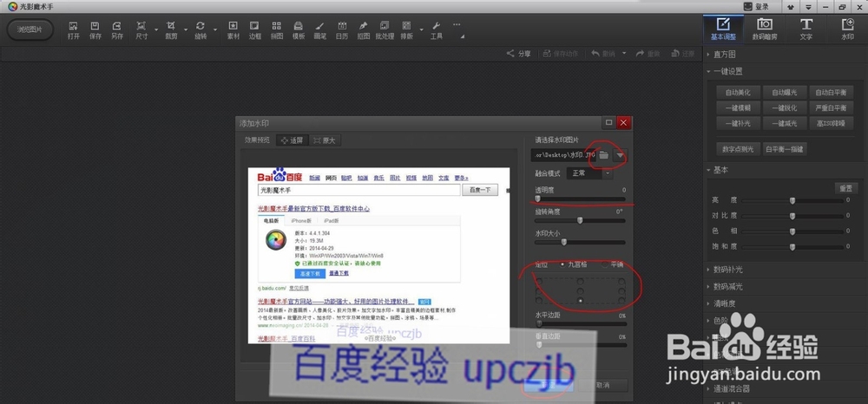Viewport: 868px width, 404px height.
Task: Select the top-right position in the grid
Action: 621,281
